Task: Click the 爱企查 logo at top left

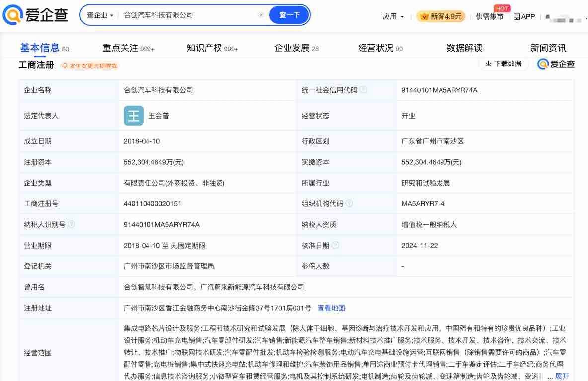Action: (35, 15)
